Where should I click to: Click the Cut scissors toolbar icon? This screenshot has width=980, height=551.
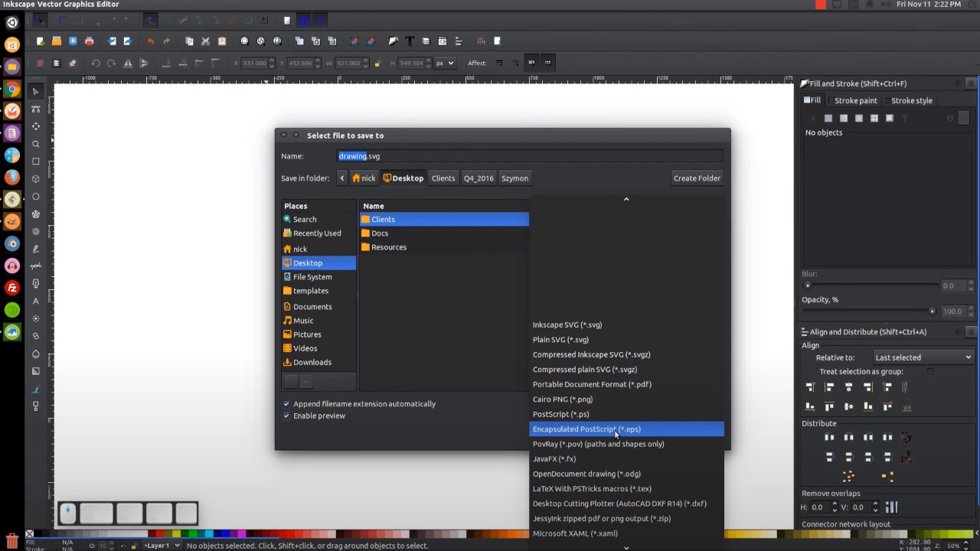(205, 41)
